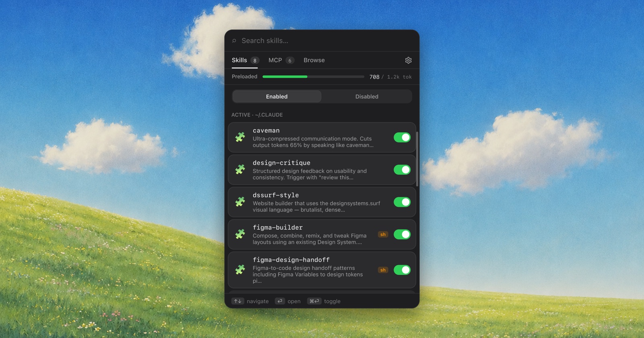Turn off figma-design-handoff toggle

[402, 270]
